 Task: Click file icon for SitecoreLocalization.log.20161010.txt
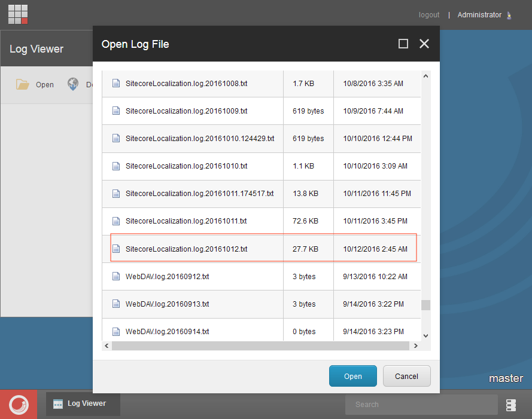pyautogui.click(x=116, y=166)
